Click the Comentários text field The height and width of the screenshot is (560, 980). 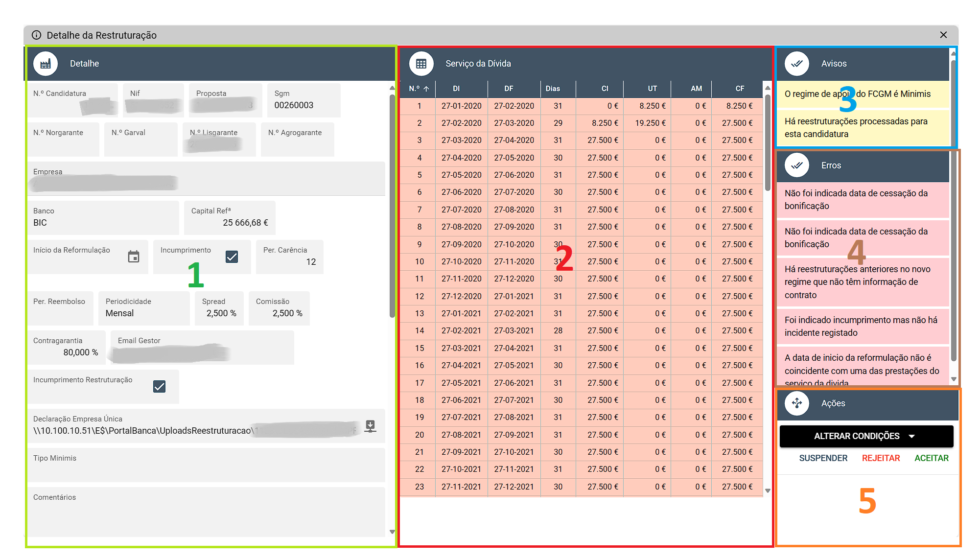[x=206, y=514]
